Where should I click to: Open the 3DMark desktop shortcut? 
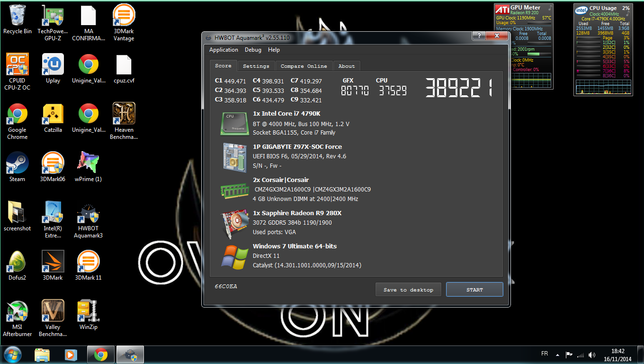[x=53, y=265]
